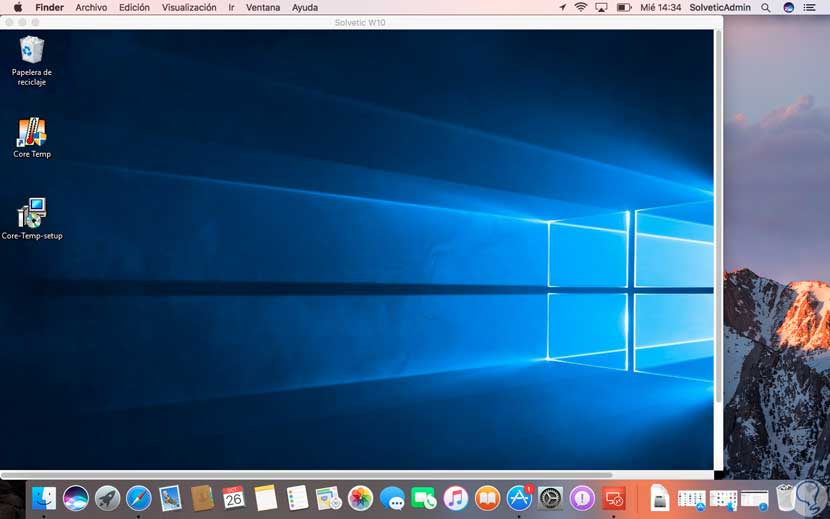The height and width of the screenshot is (519, 830).
Task: Open the yellow Notes icon in Dock
Action: point(265,498)
